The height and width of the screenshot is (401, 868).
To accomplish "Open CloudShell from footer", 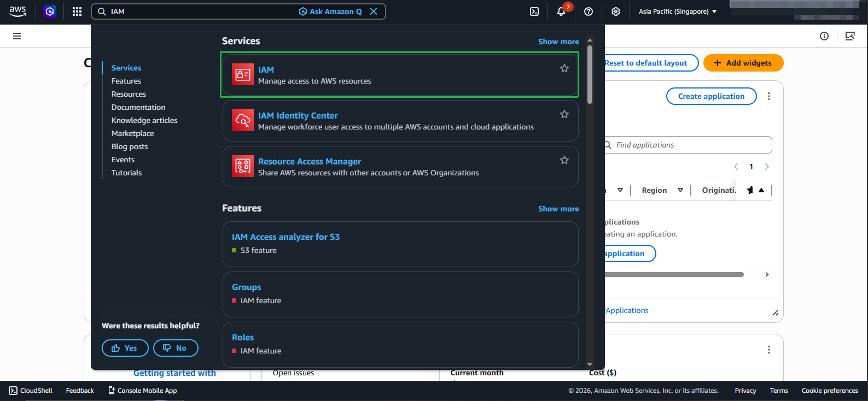I will click(x=31, y=391).
